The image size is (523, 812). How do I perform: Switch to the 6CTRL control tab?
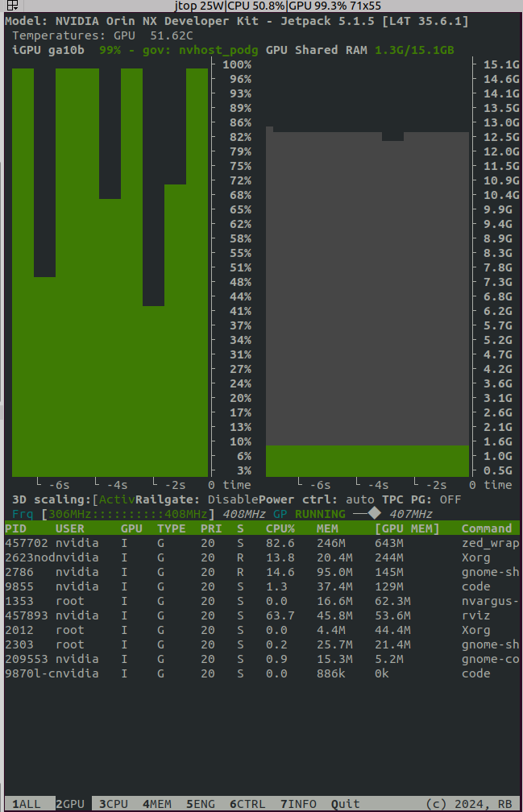coord(247,804)
